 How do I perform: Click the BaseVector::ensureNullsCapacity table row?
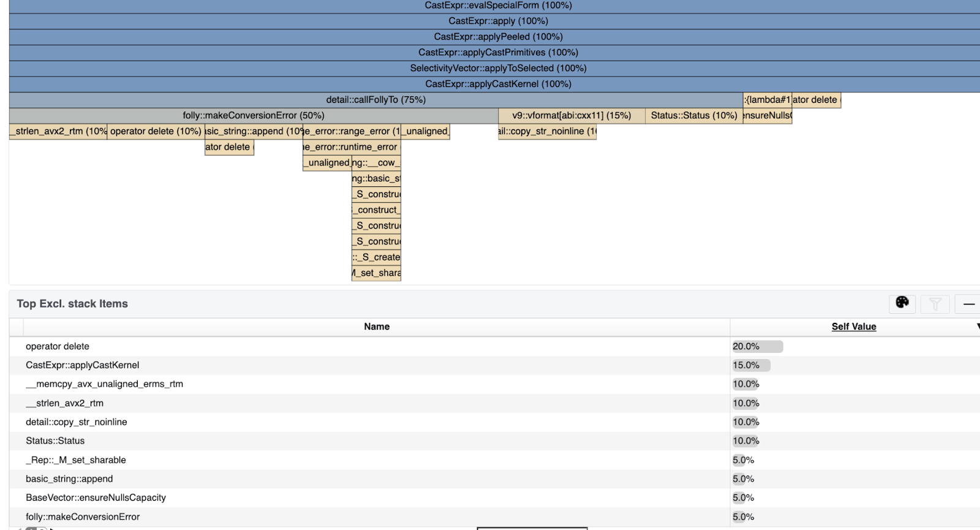(96, 498)
